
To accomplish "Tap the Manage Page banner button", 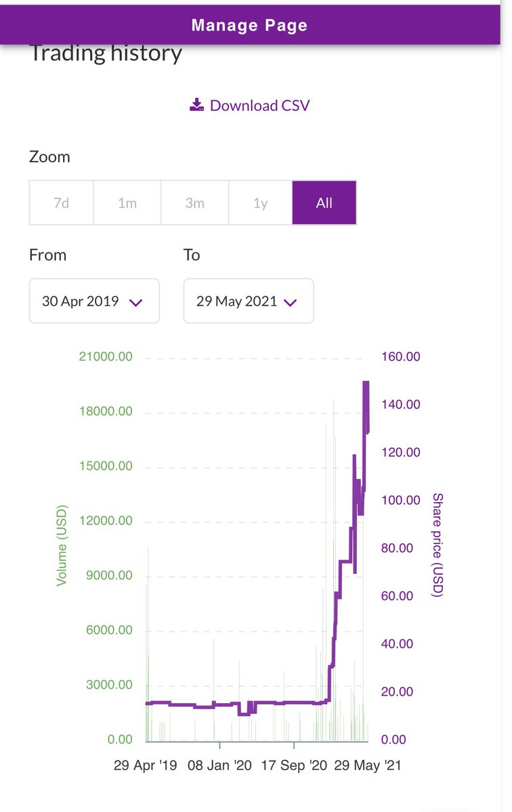I will (x=250, y=26).
